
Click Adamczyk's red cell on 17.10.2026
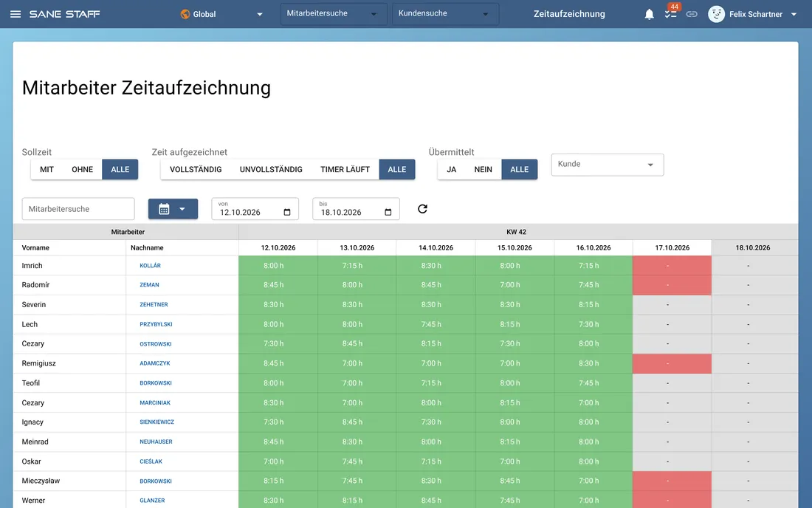672,363
